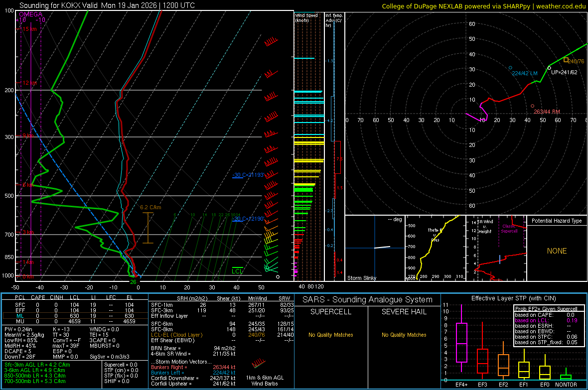Image resolution: width=588 pixels, height=390 pixels.
Task: Click the green surface dewpoint value '26'
Action: (133, 282)
